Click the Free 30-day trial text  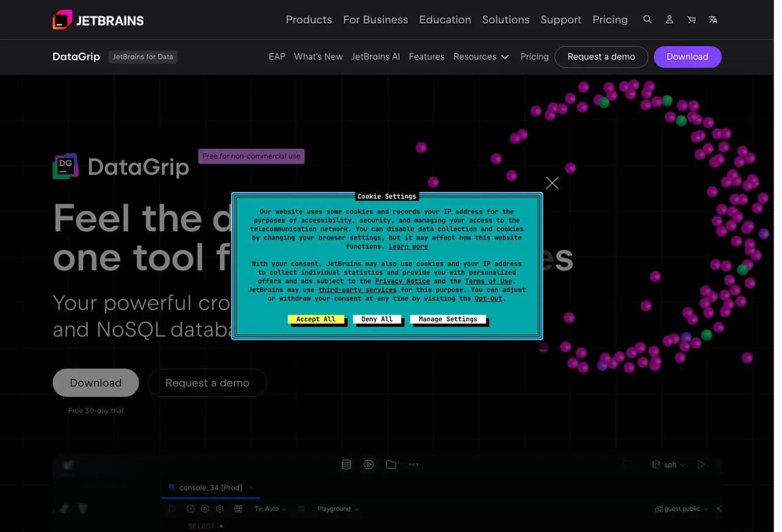click(96, 410)
